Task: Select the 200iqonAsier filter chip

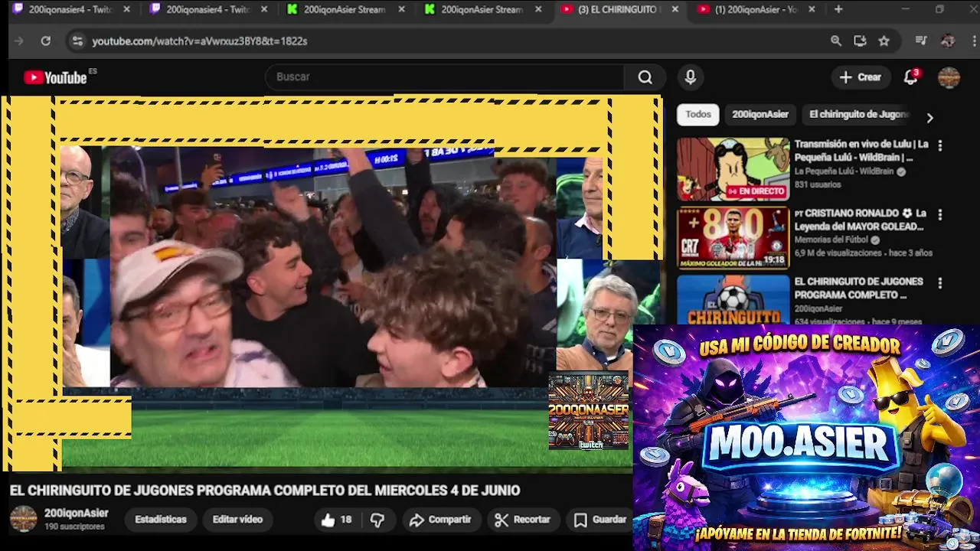Action: pos(760,115)
